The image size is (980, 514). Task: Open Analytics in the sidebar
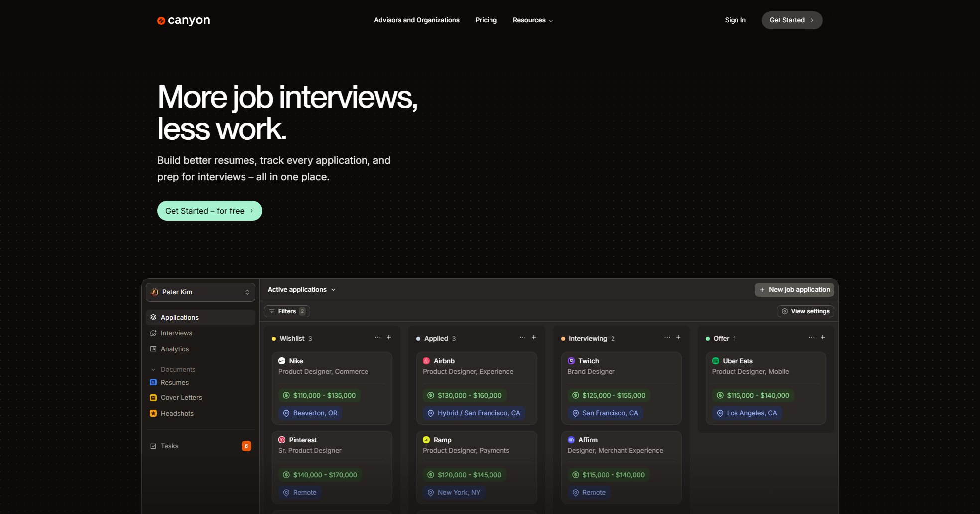pos(201,349)
